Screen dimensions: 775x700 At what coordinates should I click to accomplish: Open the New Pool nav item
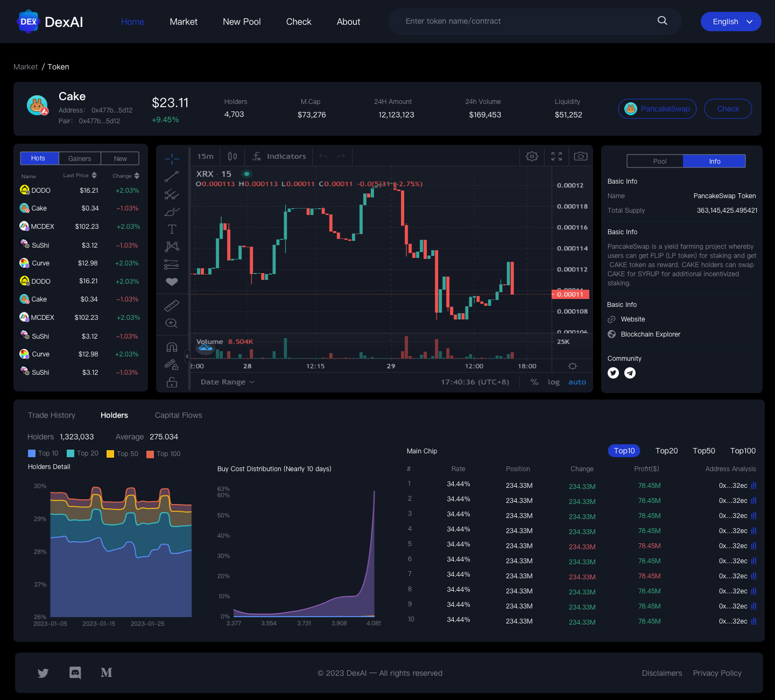(242, 22)
